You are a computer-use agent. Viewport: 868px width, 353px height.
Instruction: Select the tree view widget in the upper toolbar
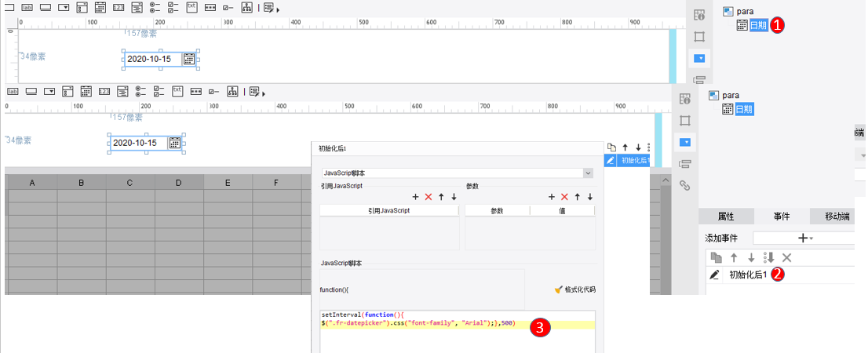pyautogui.click(x=246, y=7)
